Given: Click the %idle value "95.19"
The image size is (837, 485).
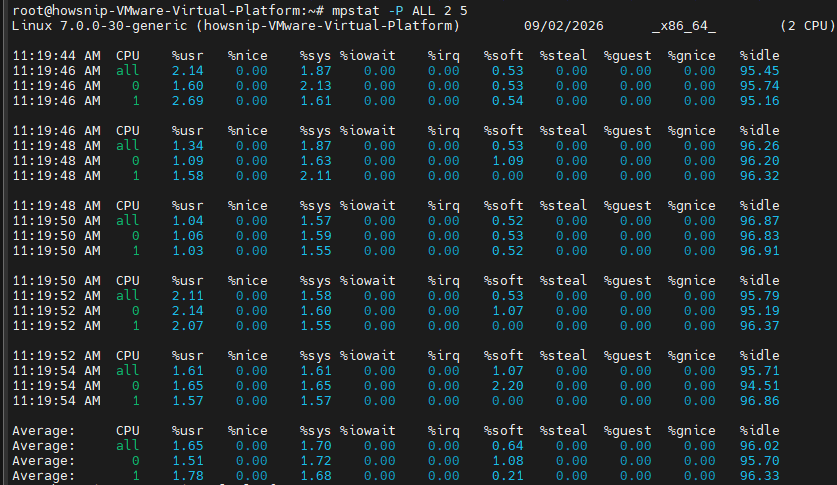Looking at the screenshot, I should [x=760, y=311].
